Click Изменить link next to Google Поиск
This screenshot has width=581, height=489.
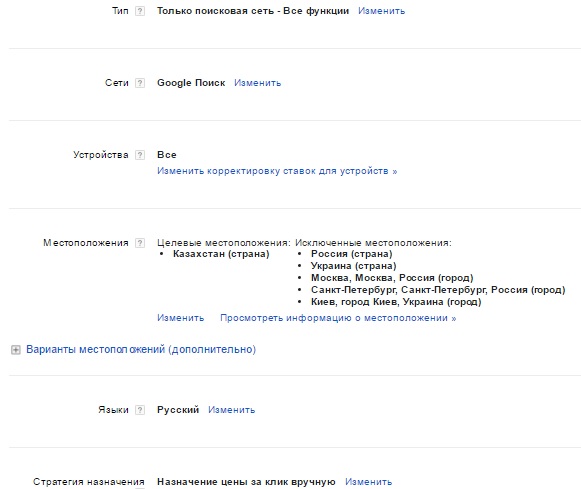coord(258,83)
